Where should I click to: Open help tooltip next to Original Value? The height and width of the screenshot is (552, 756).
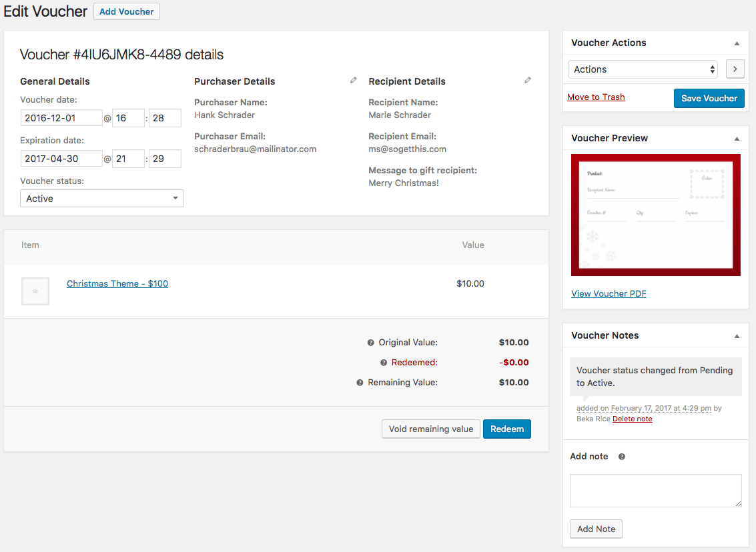[371, 342]
